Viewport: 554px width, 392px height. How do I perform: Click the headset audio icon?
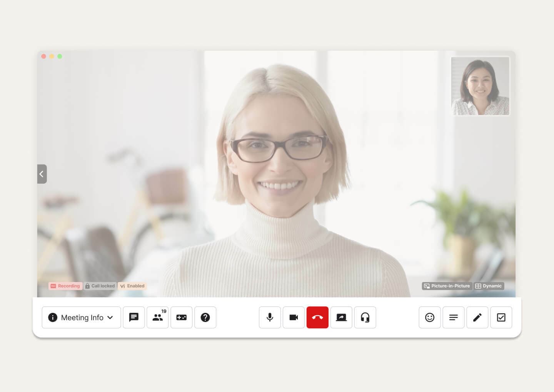365,317
